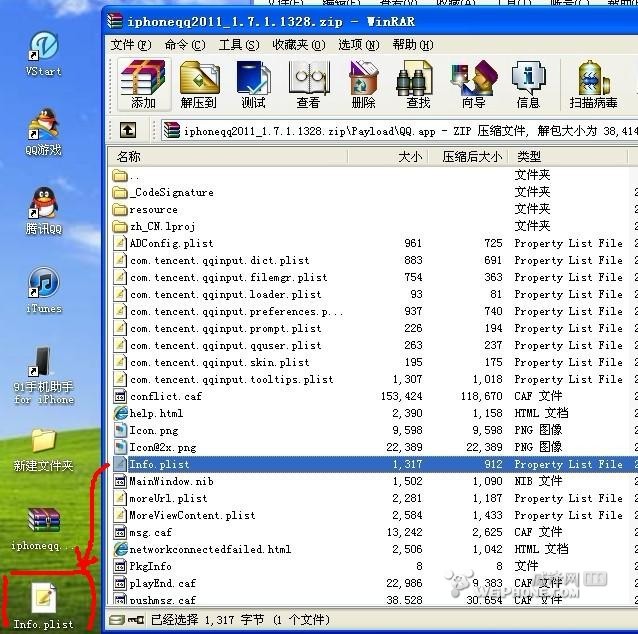Select the iphoneqq archive on desktop

pos(44,529)
